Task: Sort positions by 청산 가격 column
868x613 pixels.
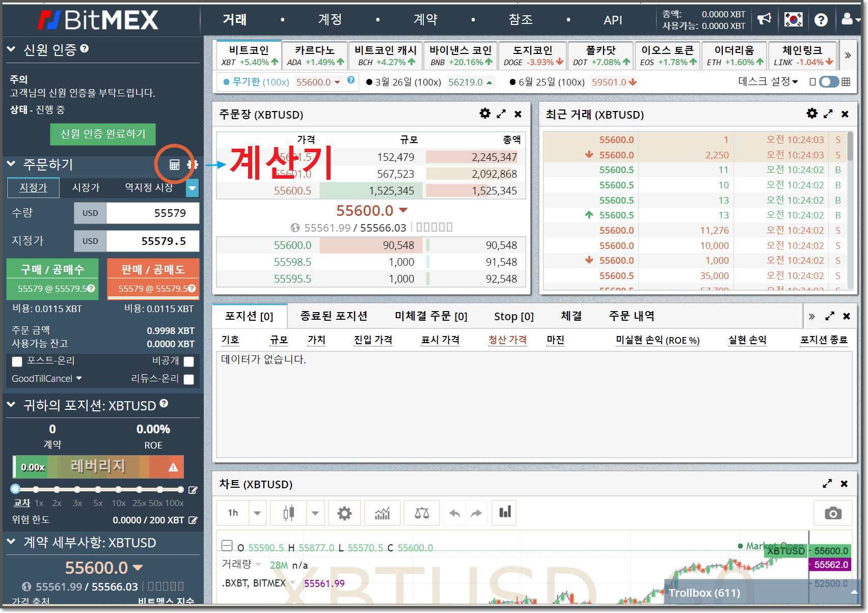Action: click(x=507, y=340)
